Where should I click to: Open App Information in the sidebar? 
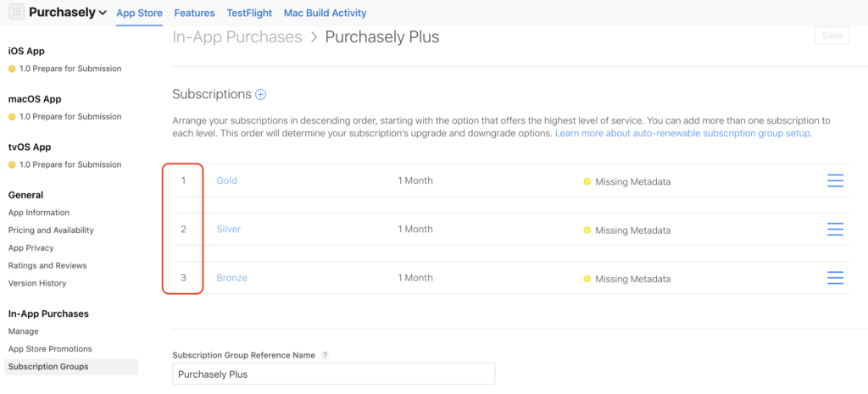point(39,213)
